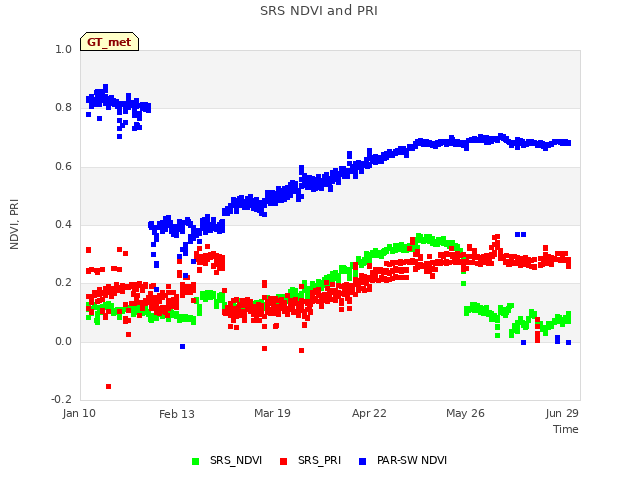Click the 0.2 y-axis tick label
640x480 pixels.
(x=63, y=283)
